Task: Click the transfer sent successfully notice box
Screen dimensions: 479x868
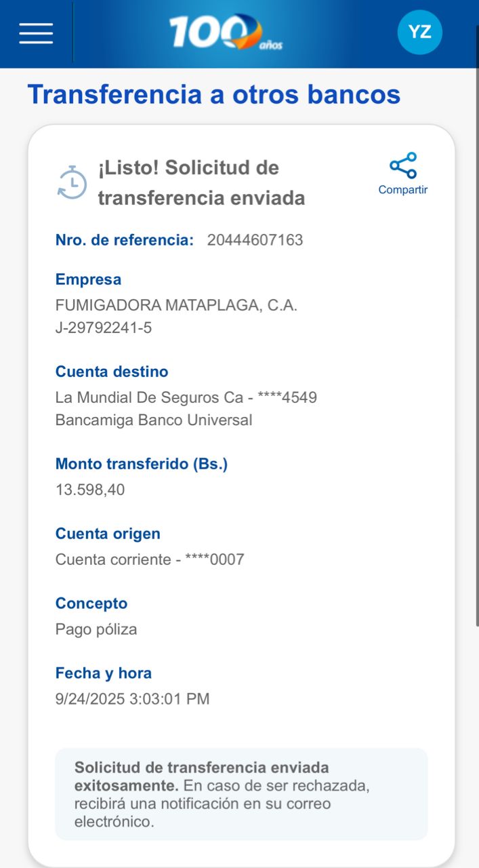Action: tap(241, 794)
